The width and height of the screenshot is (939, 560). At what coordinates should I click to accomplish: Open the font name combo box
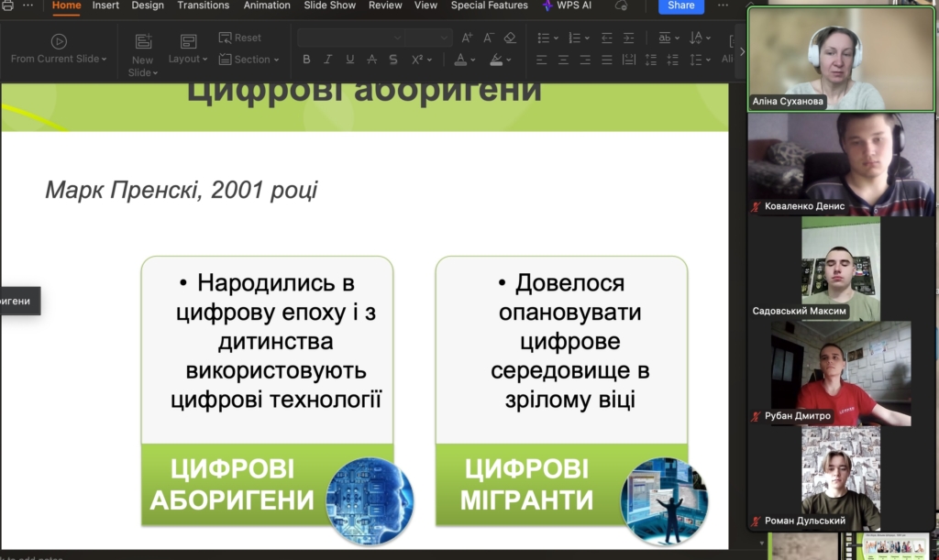click(x=350, y=38)
